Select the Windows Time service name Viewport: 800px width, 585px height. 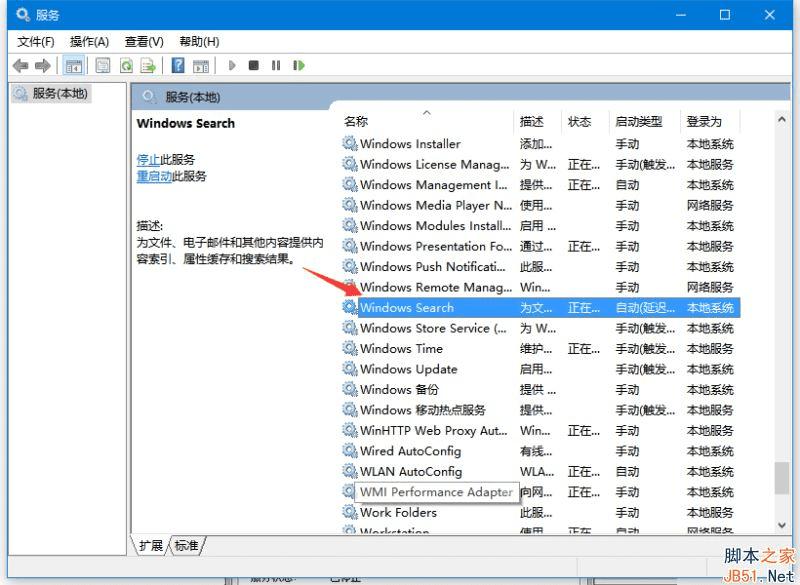(402, 348)
